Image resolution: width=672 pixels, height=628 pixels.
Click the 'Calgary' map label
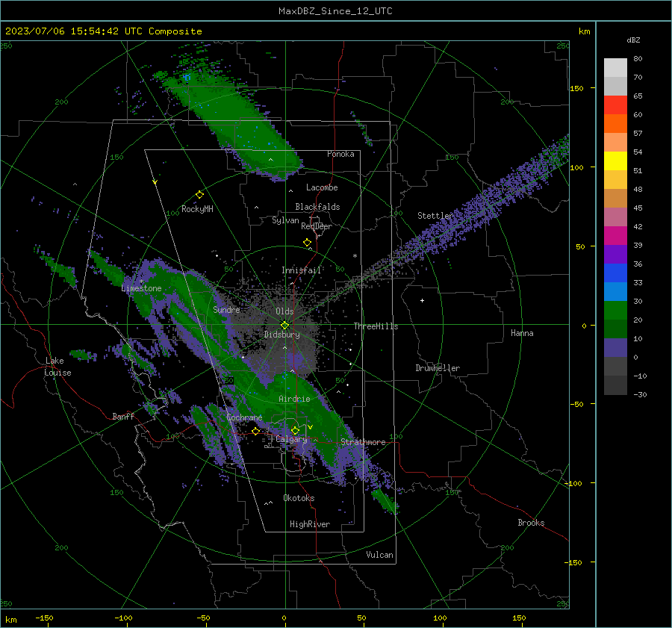(291, 439)
